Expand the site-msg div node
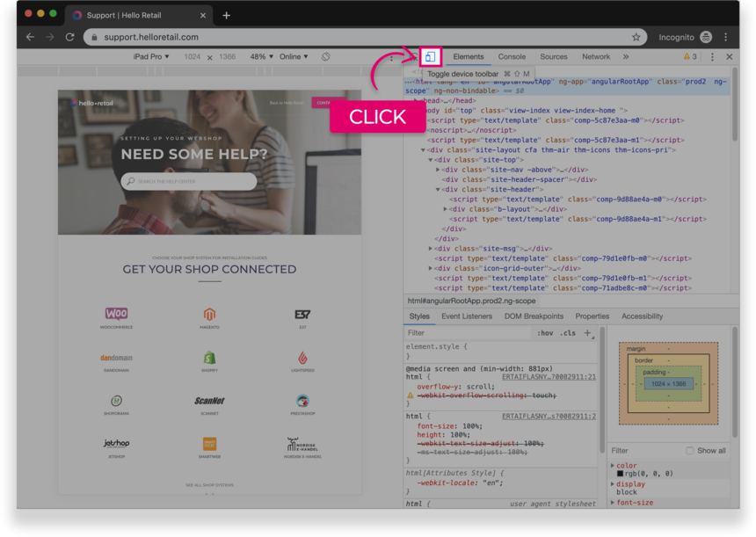The width and height of the screenshot is (756, 537). pyautogui.click(x=431, y=249)
